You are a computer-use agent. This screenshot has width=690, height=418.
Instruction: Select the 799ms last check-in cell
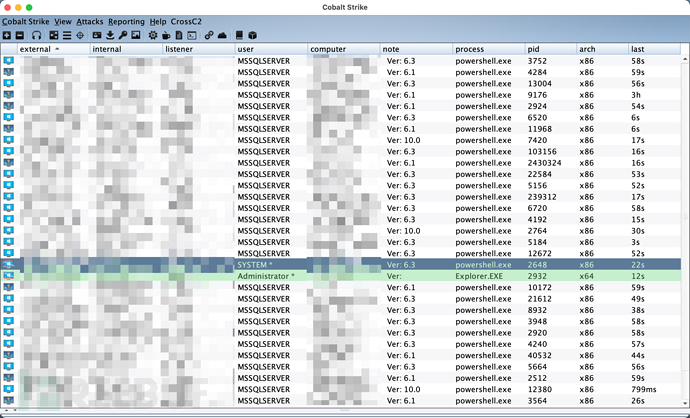click(x=655, y=389)
